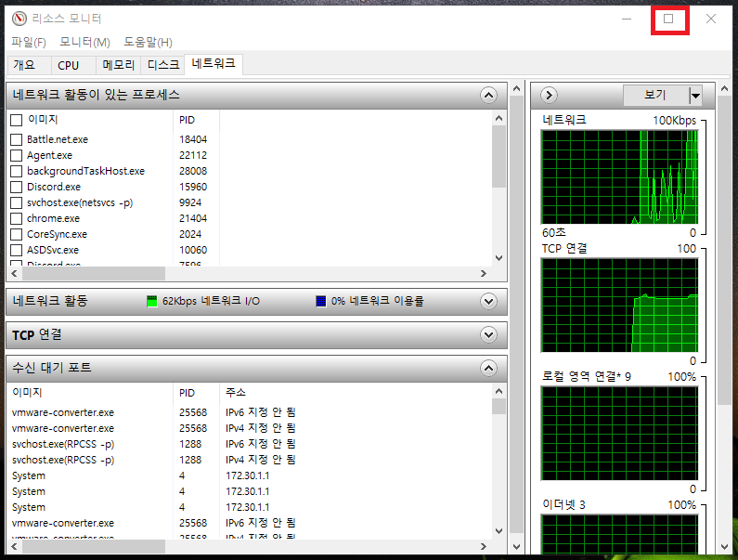The image size is (738, 560).
Task: Click the graph pane vertical scrollbar thumb
Action: pos(724,250)
